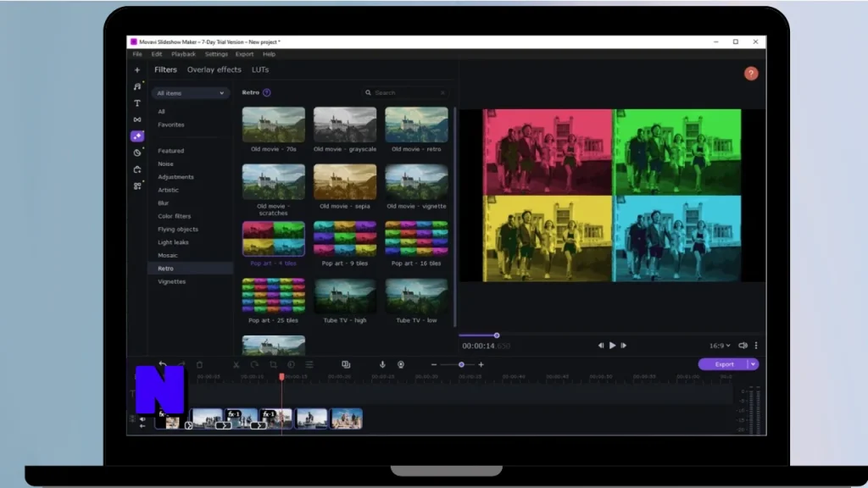Screen dimensions: 868x488
Task: Delete the selected clip (trash icon)
Action: point(199,364)
